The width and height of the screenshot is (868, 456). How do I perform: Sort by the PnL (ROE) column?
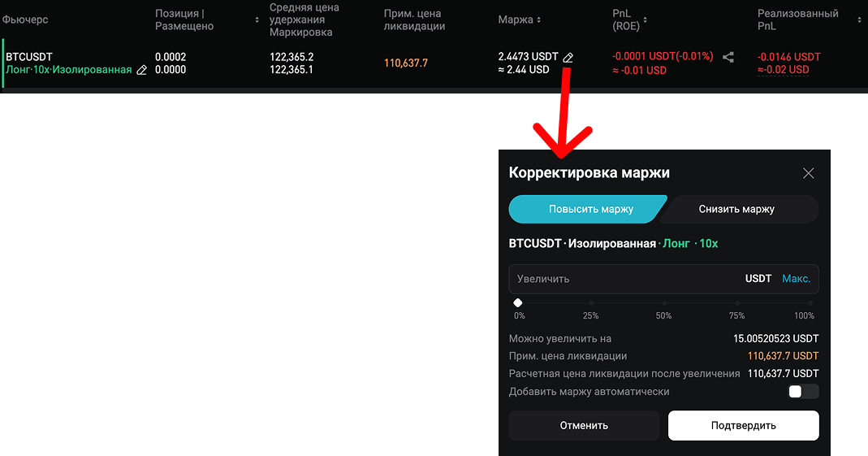(x=655, y=20)
